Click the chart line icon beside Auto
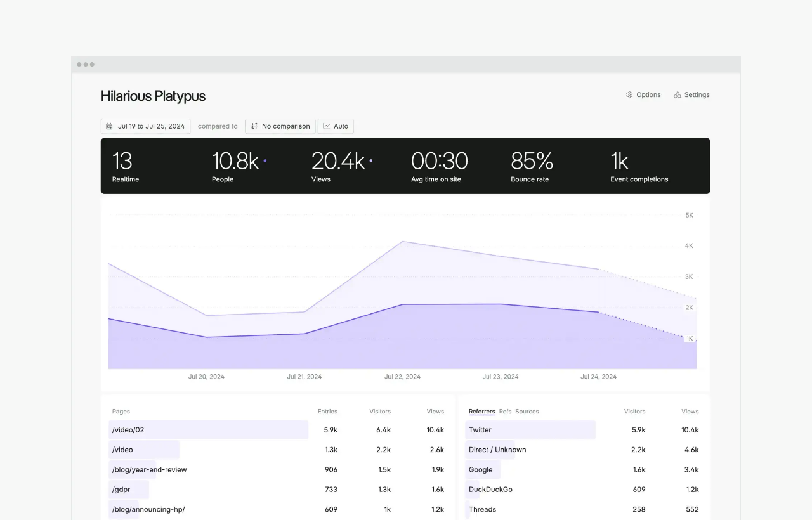The height and width of the screenshot is (520, 812). coord(327,126)
